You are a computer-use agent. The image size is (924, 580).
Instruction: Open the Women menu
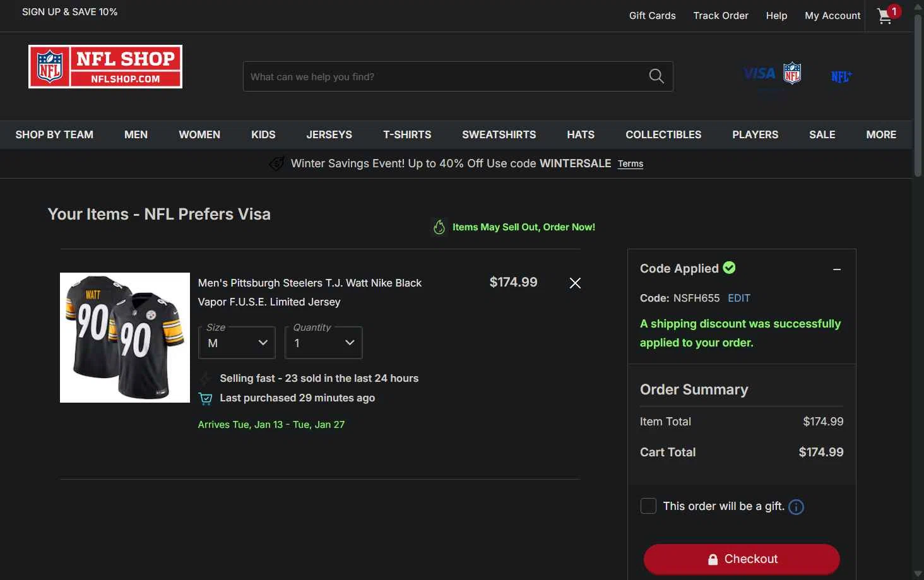[199, 134]
